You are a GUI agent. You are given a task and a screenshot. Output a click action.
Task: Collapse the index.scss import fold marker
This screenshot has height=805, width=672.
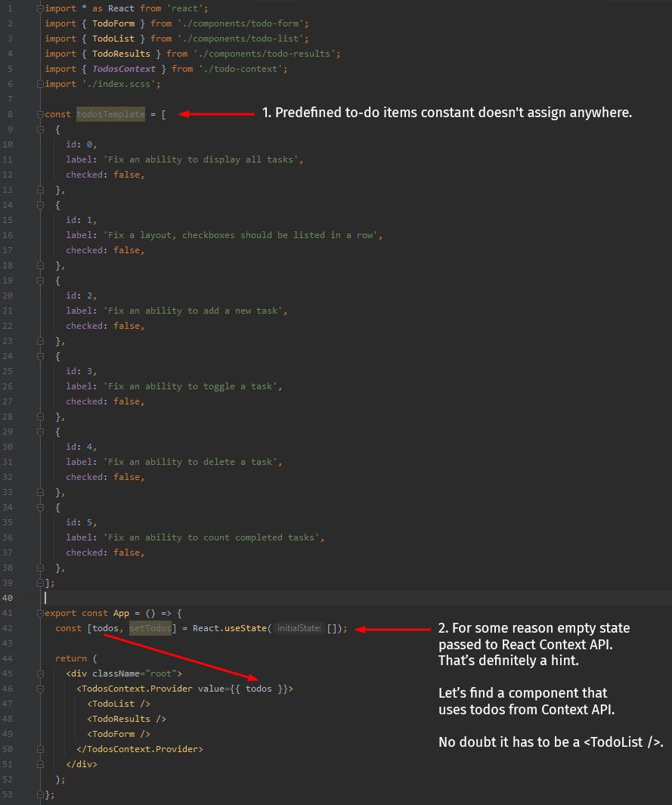tap(42, 84)
